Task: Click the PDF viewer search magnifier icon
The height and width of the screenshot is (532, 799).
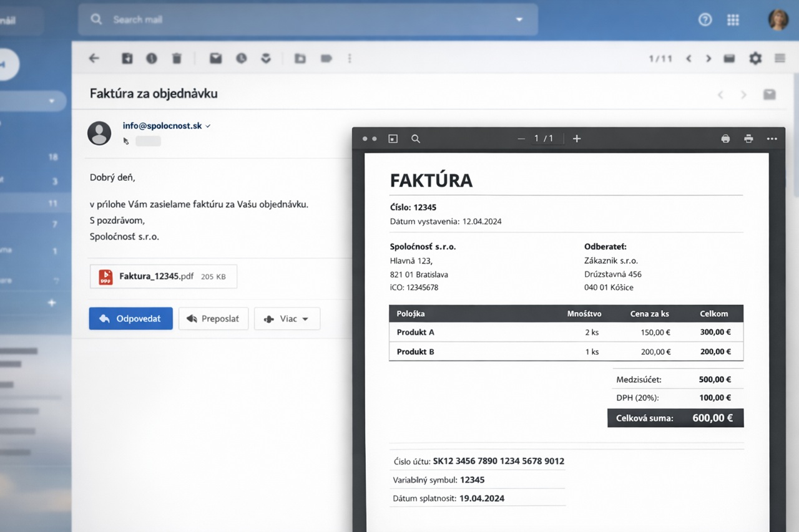Action: (416, 138)
